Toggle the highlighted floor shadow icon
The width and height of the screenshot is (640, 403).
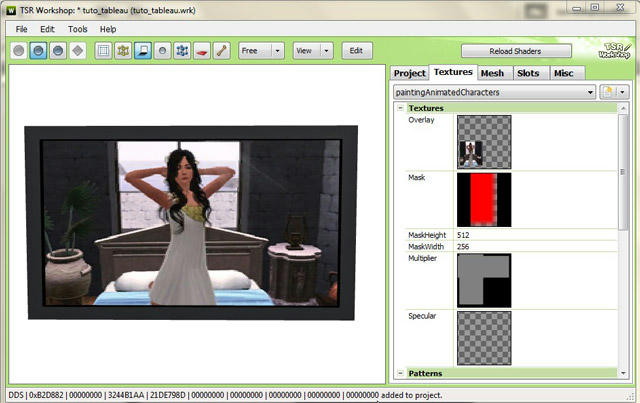coord(143,51)
